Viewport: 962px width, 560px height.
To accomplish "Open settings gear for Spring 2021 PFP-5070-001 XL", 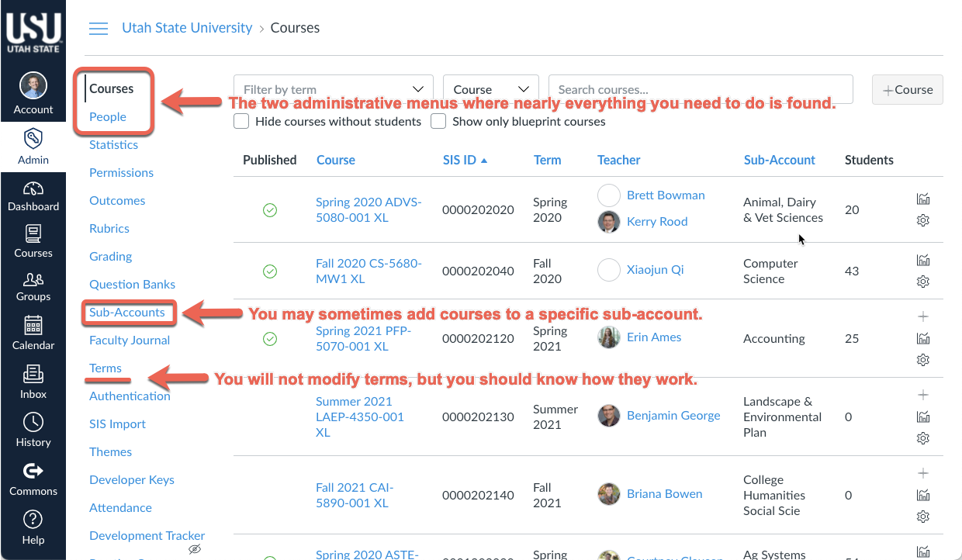I will [x=923, y=360].
